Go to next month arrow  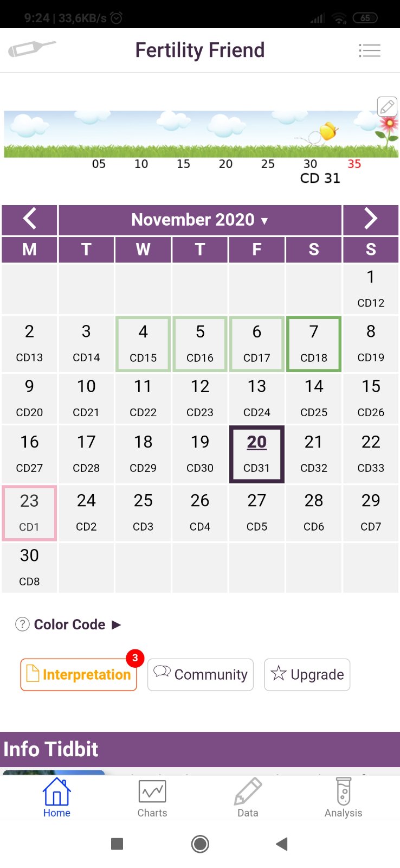pyautogui.click(x=371, y=219)
